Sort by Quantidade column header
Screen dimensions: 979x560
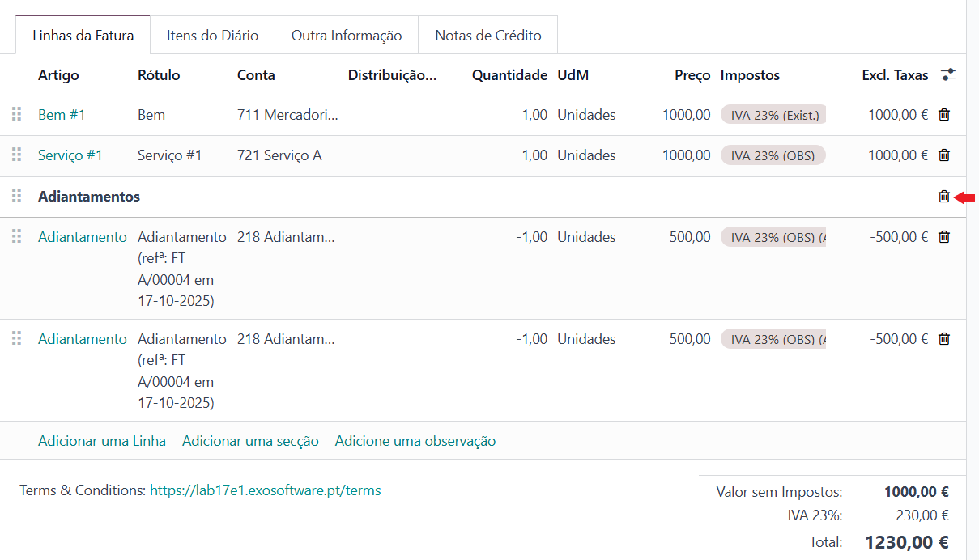(x=509, y=75)
